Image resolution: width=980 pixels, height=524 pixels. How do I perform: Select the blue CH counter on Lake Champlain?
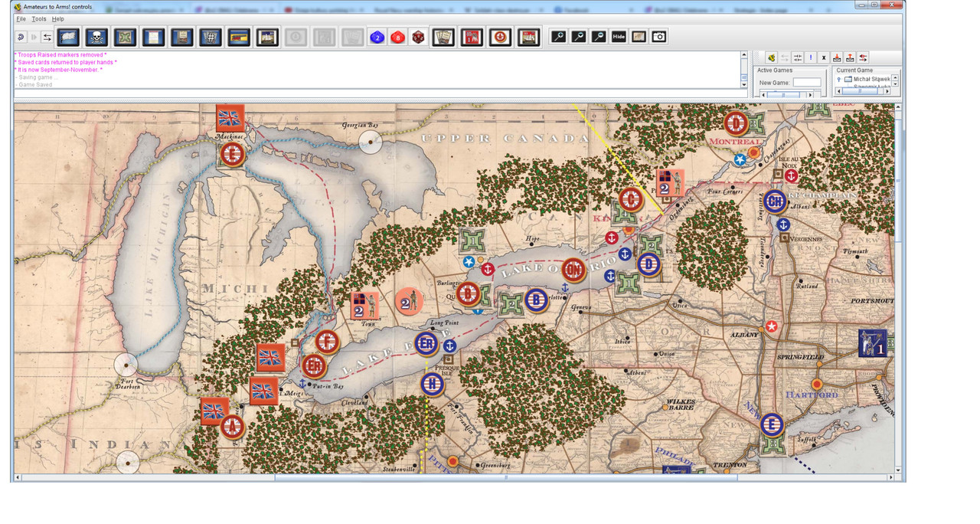(776, 201)
